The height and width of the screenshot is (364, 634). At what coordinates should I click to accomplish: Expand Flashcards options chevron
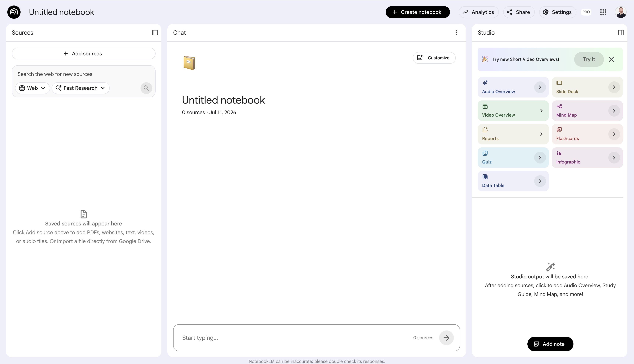point(614,134)
